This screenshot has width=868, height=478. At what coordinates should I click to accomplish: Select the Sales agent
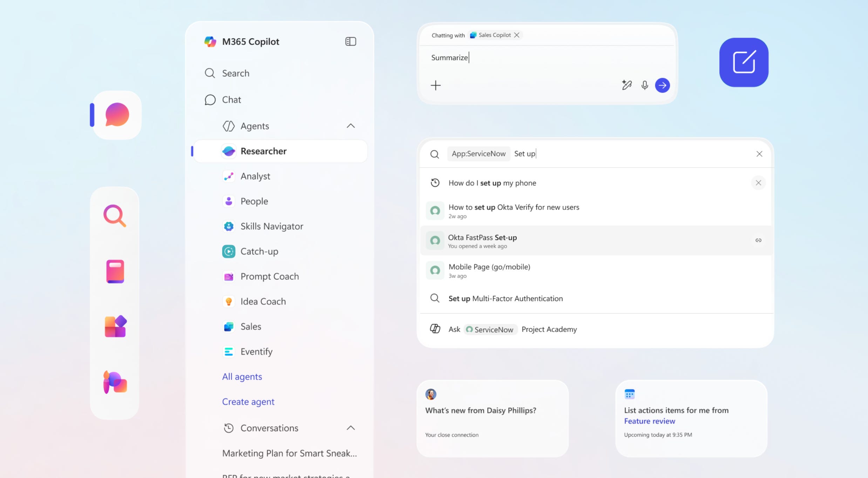[x=242, y=327]
